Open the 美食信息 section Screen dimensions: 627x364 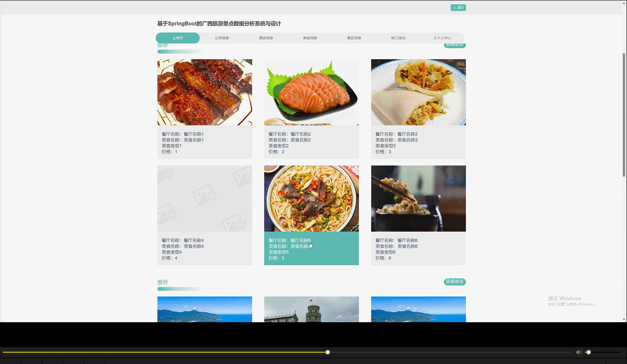310,38
